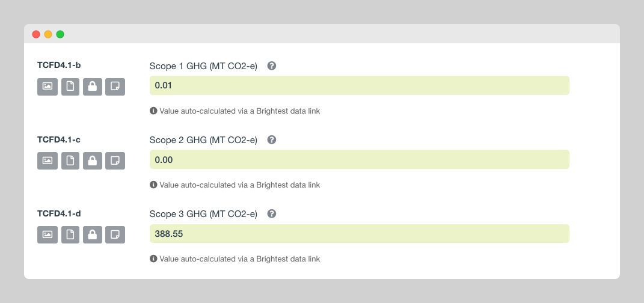Open the document icon for TCFD4.1-c
Image resolution: width=644 pixels, height=303 pixels.
click(70, 161)
